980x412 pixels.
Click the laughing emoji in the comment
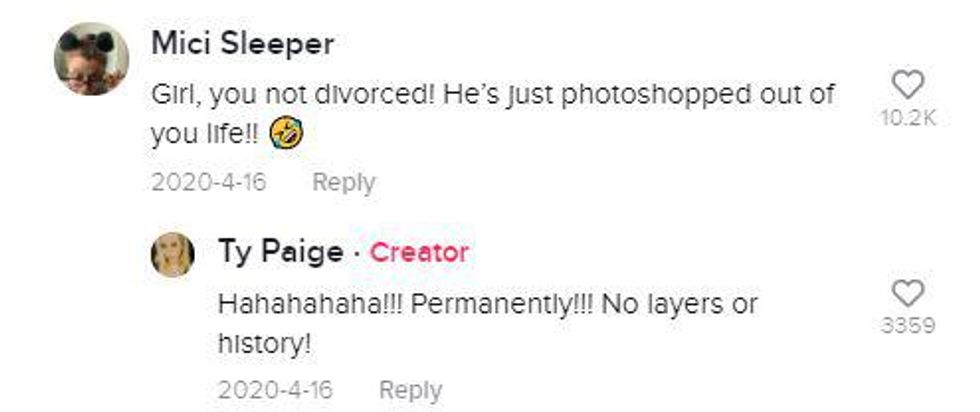click(x=286, y=133)
